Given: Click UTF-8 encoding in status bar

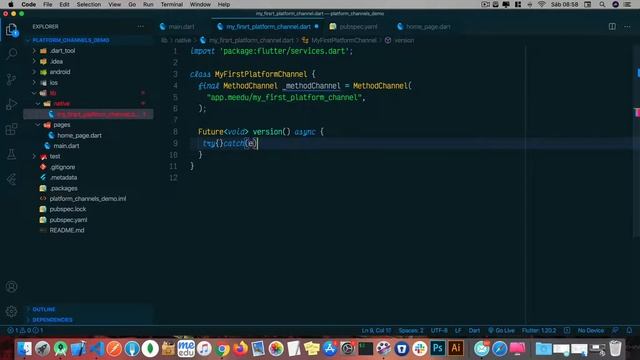Looking at the screenshot, I should coord(439,330).
